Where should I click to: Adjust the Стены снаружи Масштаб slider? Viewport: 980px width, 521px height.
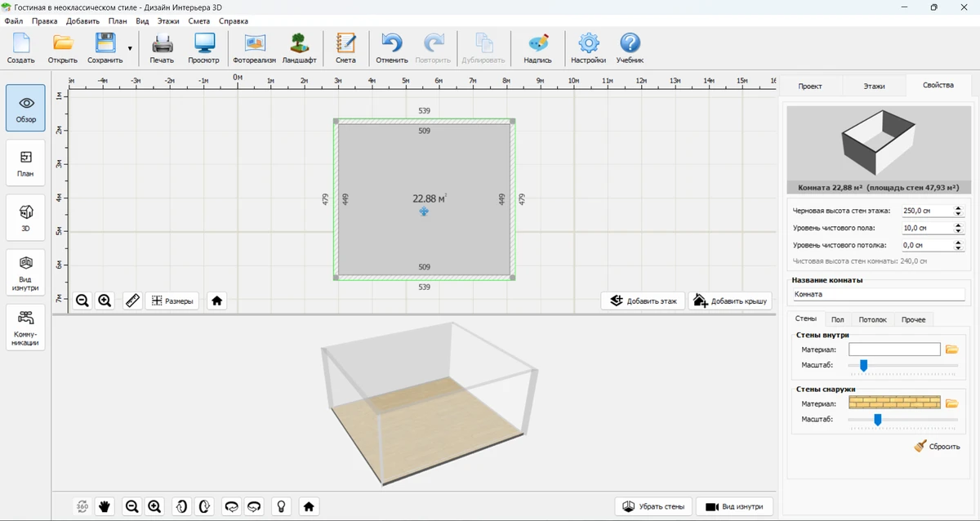click(x=878, y=420)
